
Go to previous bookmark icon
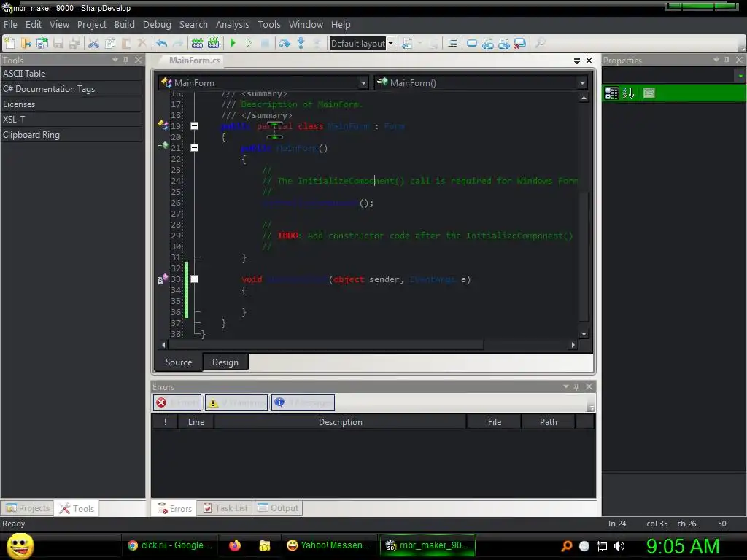pyautogui.click(x=488, y=43)
